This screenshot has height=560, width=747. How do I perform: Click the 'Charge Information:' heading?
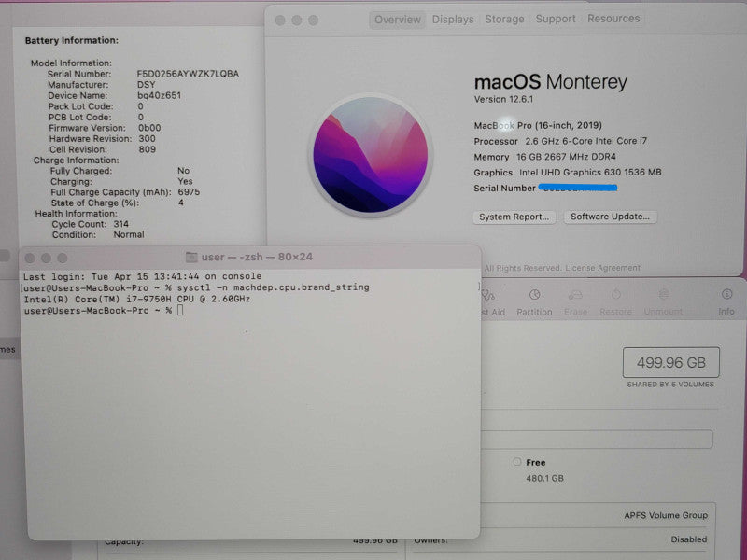[x=77, y=160]
